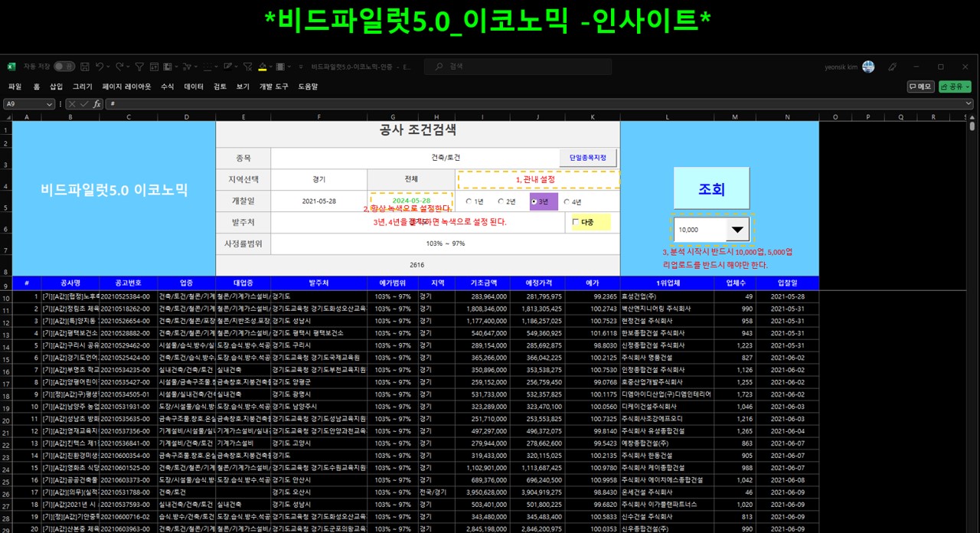Expand the formula bar with the chevron
The image size is (980, 533).
pos(969,103)
